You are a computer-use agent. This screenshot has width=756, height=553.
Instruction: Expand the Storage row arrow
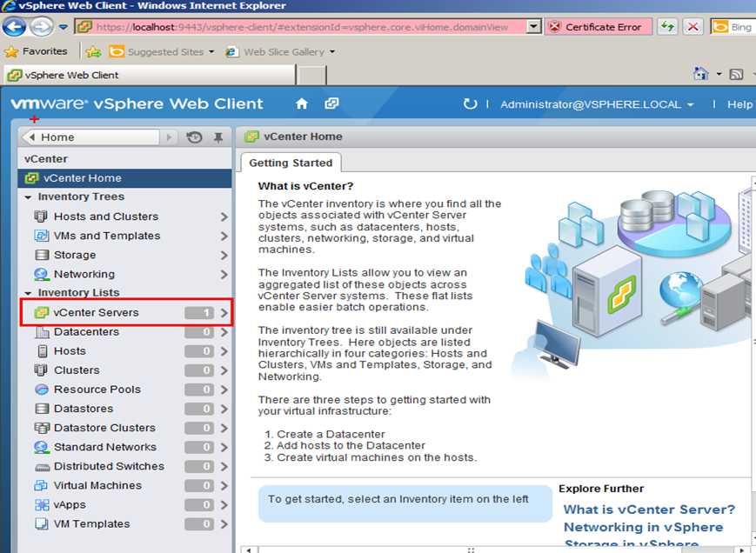click(x=224, y=256)
